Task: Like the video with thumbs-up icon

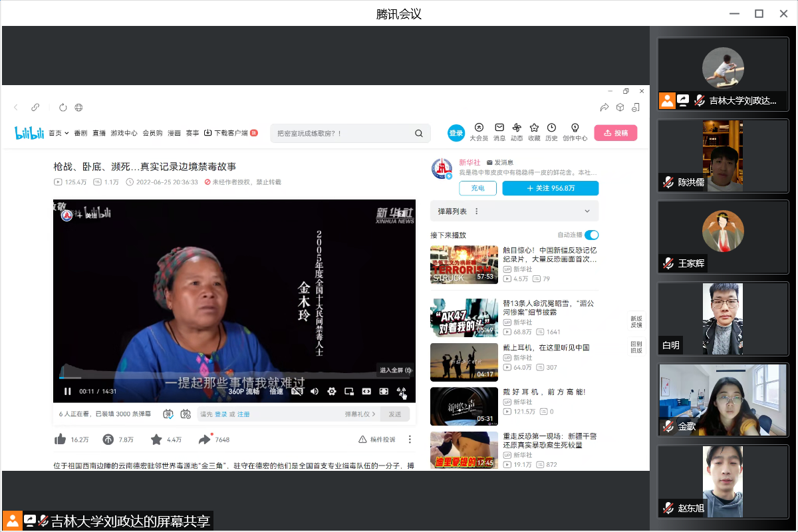Action: click(x=61, y=440)
